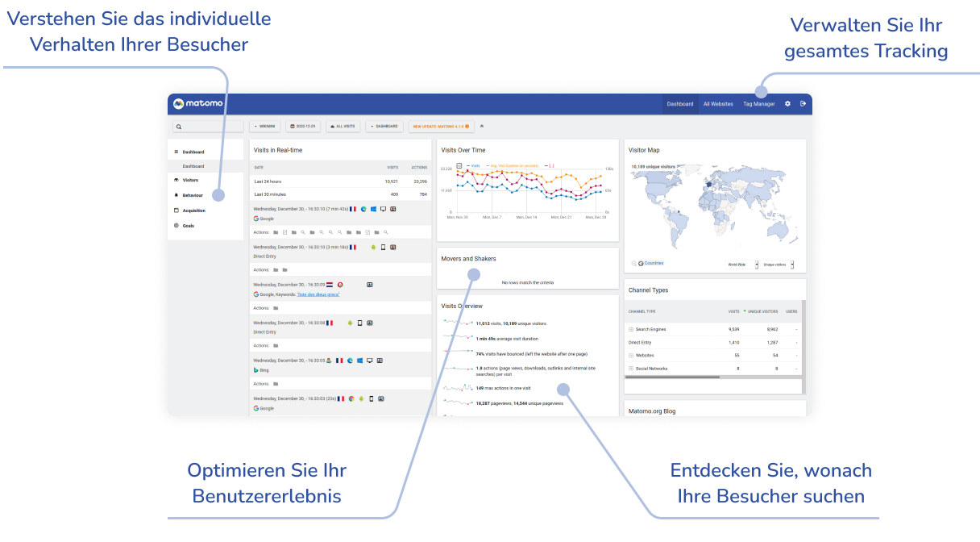Click the search input field
The width and height of the screenshot is (980, 542).
click(210, 127)
